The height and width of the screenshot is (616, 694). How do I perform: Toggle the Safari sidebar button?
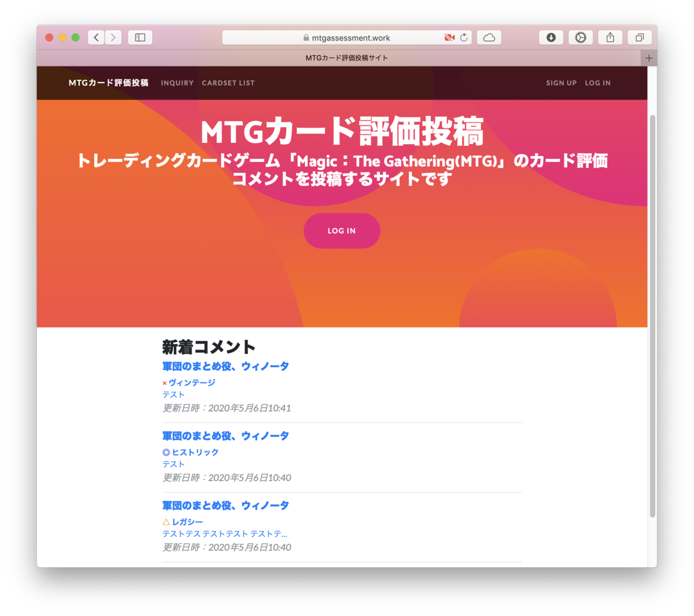pos(140,38)
